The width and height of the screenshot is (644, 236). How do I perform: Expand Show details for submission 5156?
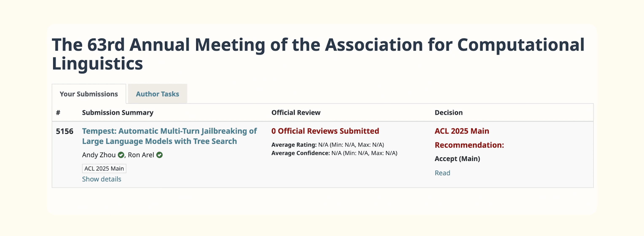tap(102, 179)
